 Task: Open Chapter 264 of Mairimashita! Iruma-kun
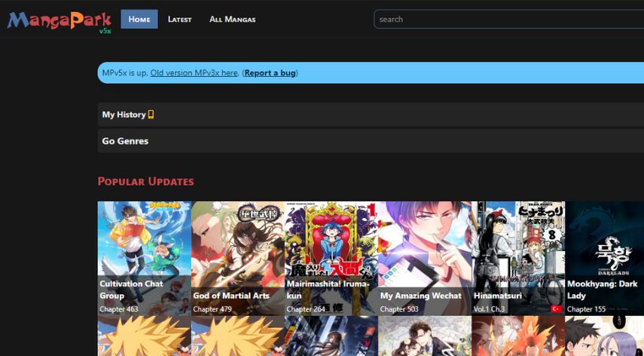click(306, 309)
